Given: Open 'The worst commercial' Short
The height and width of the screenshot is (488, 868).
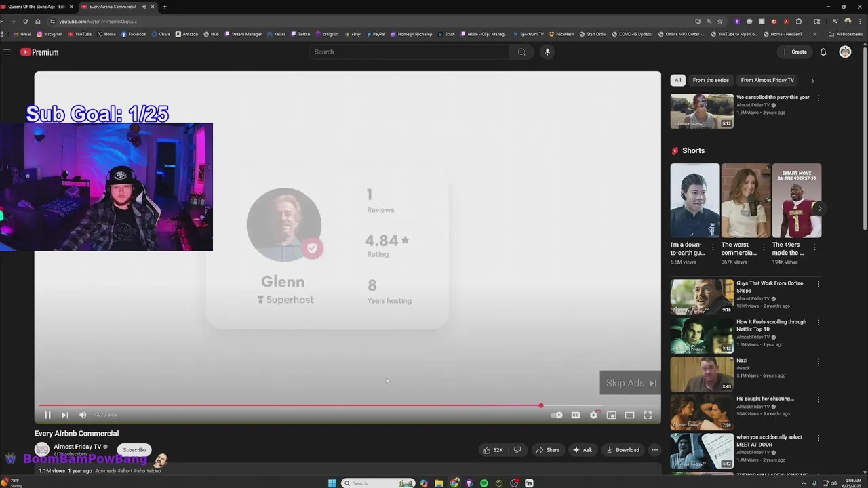Looking at the screenshot, I should tap(746, 201).
